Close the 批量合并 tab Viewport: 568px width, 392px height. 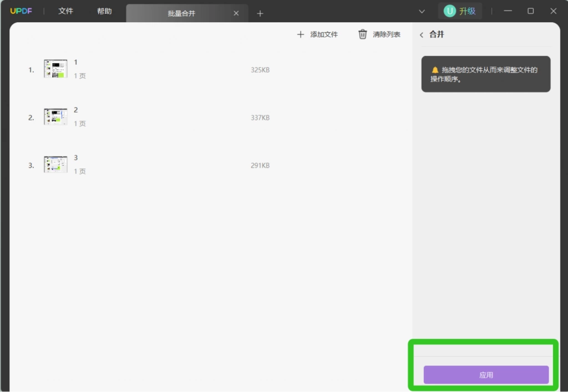236,13
